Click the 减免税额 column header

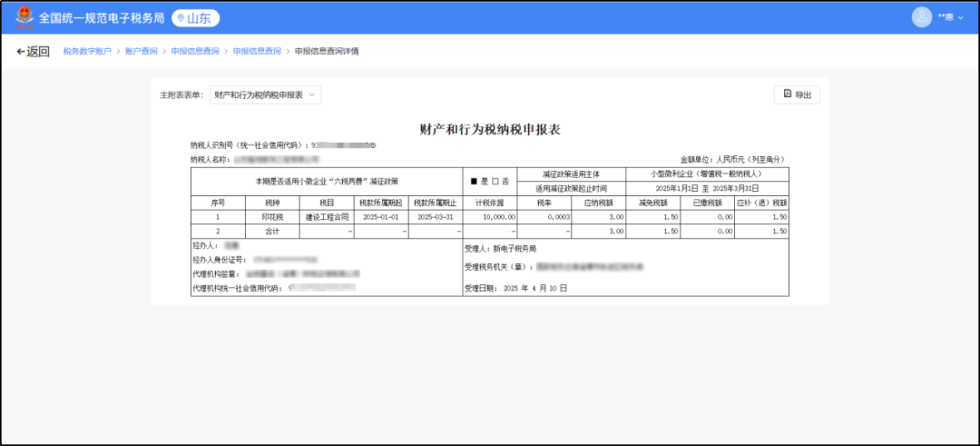point(653,203)
